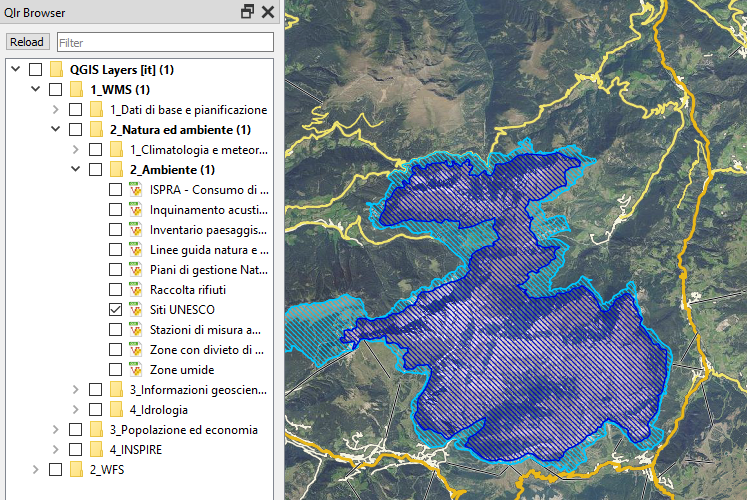
Task: Click the ISPRA Consumo layer icon
Action: 136,190
